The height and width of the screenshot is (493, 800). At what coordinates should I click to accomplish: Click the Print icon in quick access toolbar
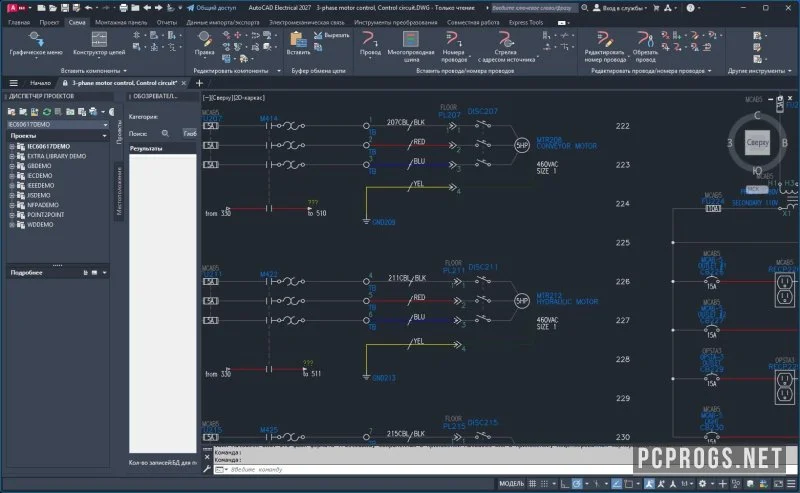pos(123,8)
